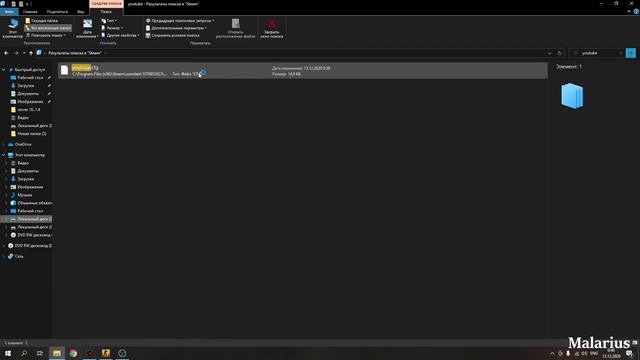640x360 pixels.
Task: Expand Музыка tree node
Action: (x=6, y=195)
